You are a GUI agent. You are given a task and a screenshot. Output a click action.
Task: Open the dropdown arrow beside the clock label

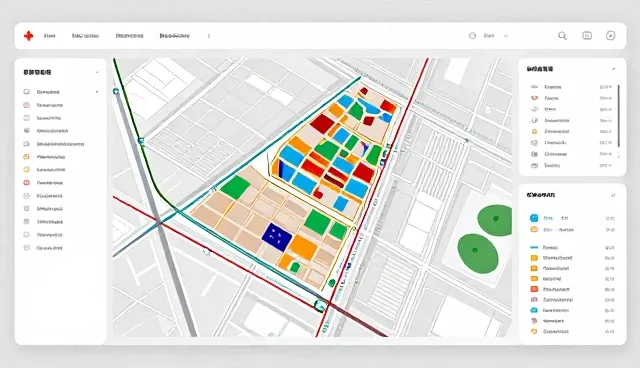tap(506, 36)
